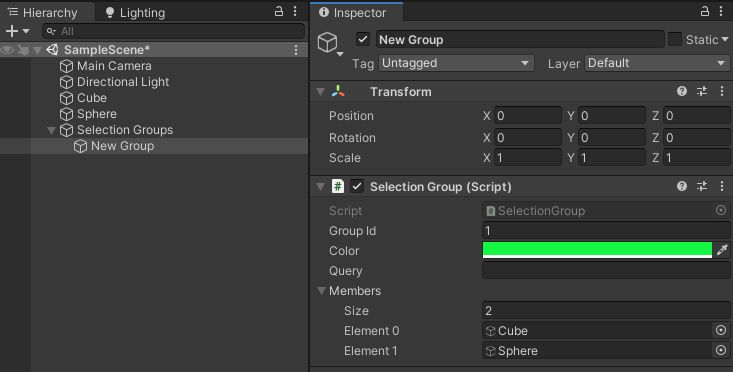Open the Static flags dropdown arrow
Screen dimensions: 733x372
(725, 39)
